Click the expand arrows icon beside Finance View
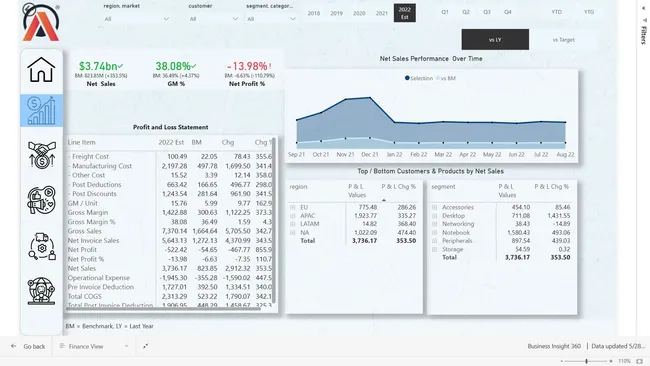Screen dimensions: 650x366 click(x=146, y=346)
